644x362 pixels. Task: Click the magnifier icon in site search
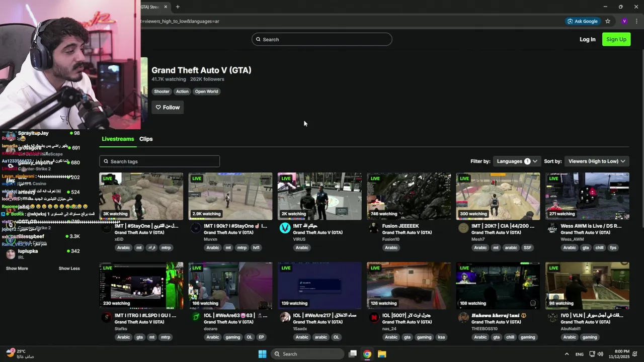coord(258,39)
